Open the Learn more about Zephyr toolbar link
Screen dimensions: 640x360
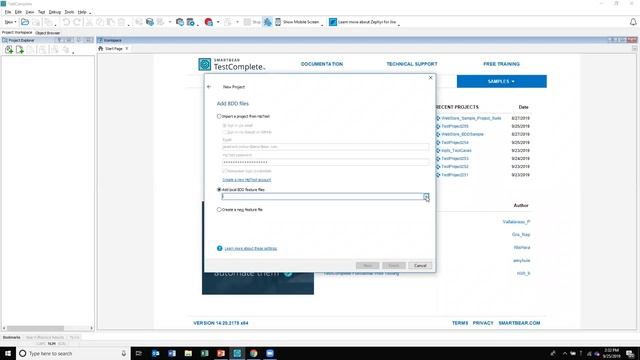click(363, 22)
